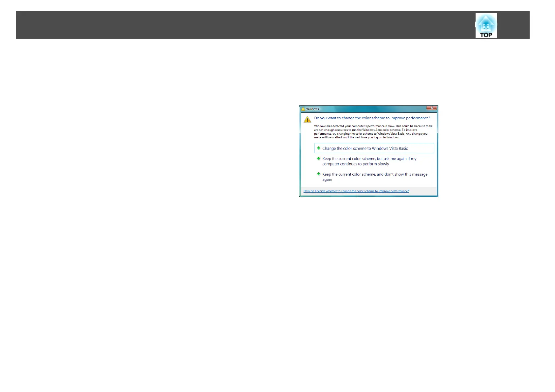Open the TOP home icon
The width and height of the screenshot is (555, 392).
486,26
